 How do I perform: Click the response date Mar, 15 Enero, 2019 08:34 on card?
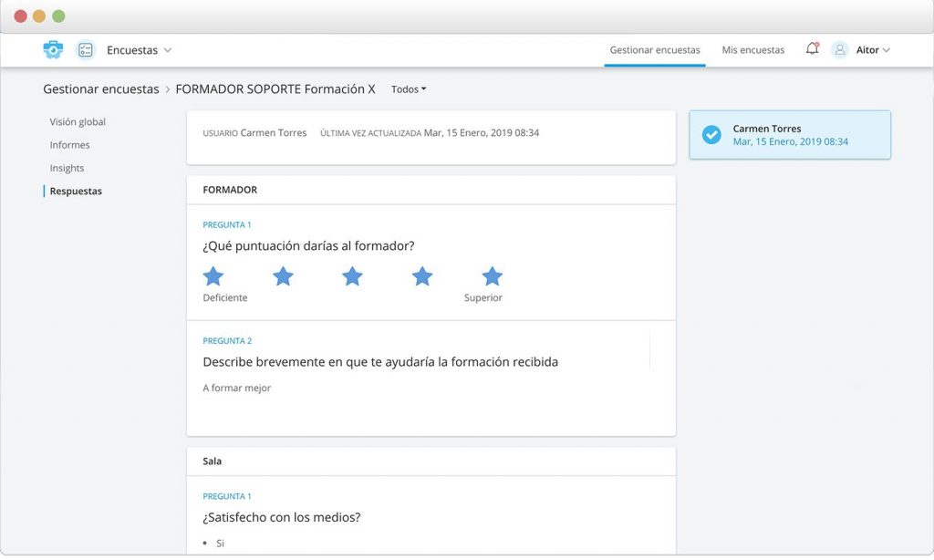pos(791,141)
